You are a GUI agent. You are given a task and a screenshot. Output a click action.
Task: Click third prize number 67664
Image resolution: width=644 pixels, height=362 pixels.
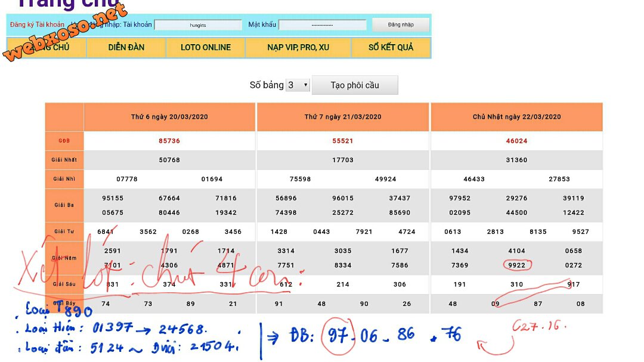[169, 198]
